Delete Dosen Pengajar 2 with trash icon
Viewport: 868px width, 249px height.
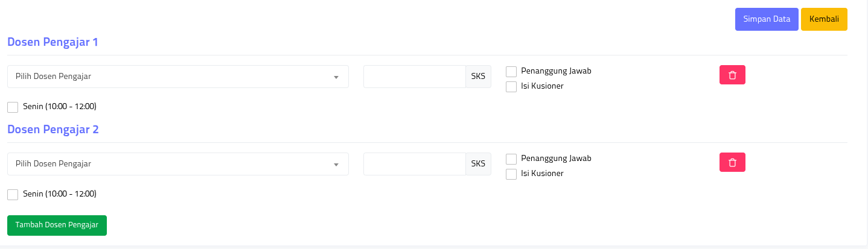[x=732, y=162]
